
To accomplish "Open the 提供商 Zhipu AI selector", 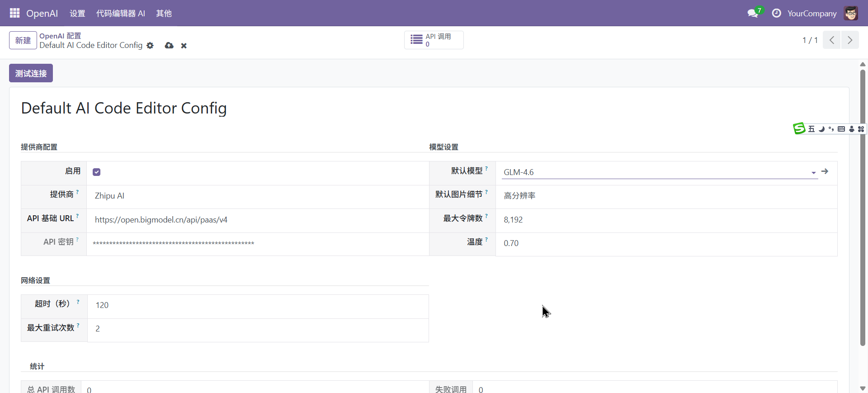I will [x=258, y=196].
